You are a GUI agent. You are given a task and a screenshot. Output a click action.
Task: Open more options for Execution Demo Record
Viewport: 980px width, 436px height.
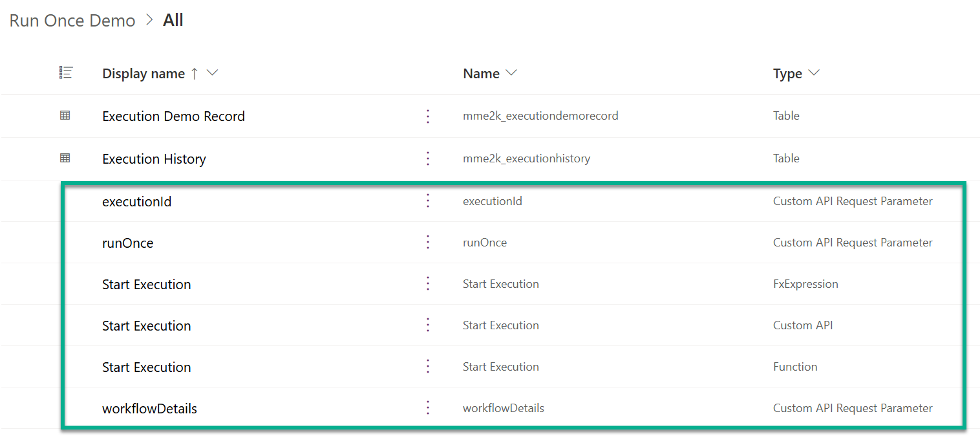point(427,116)
